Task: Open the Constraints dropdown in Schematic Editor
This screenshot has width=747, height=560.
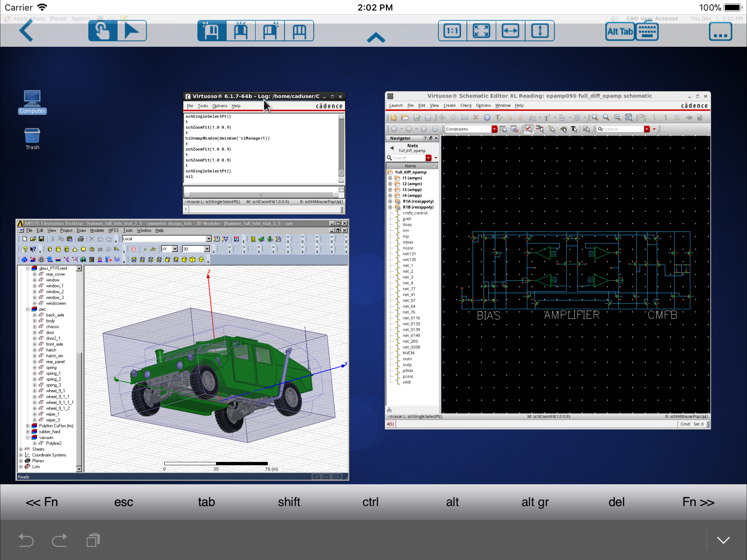Action: (x=494, y=129)
